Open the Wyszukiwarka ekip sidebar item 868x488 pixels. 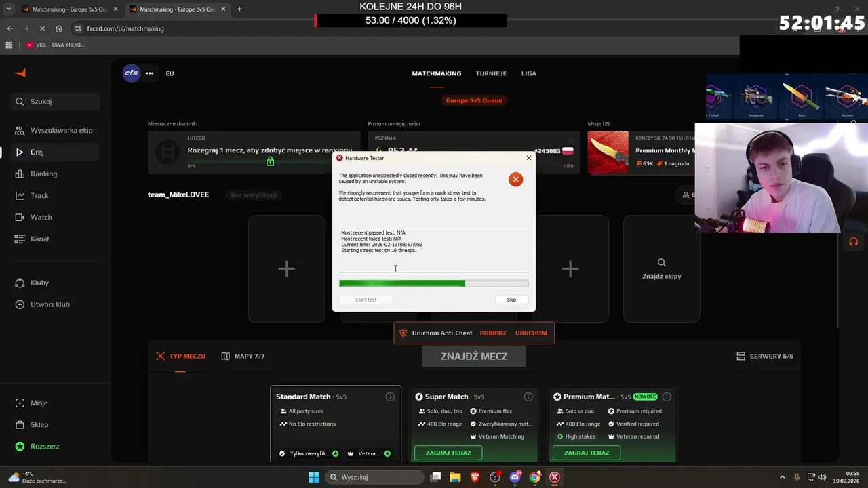54,130
